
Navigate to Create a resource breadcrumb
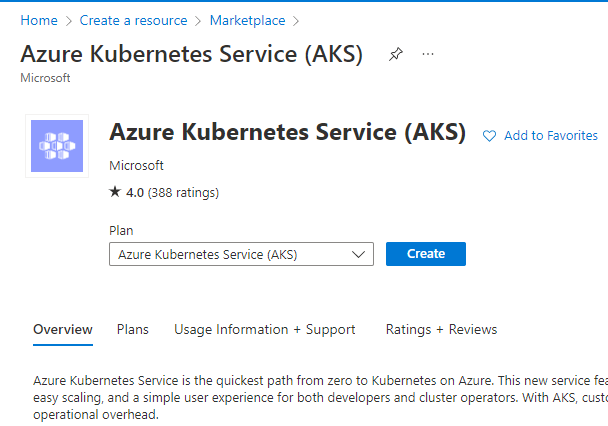(x=133, y=20)
